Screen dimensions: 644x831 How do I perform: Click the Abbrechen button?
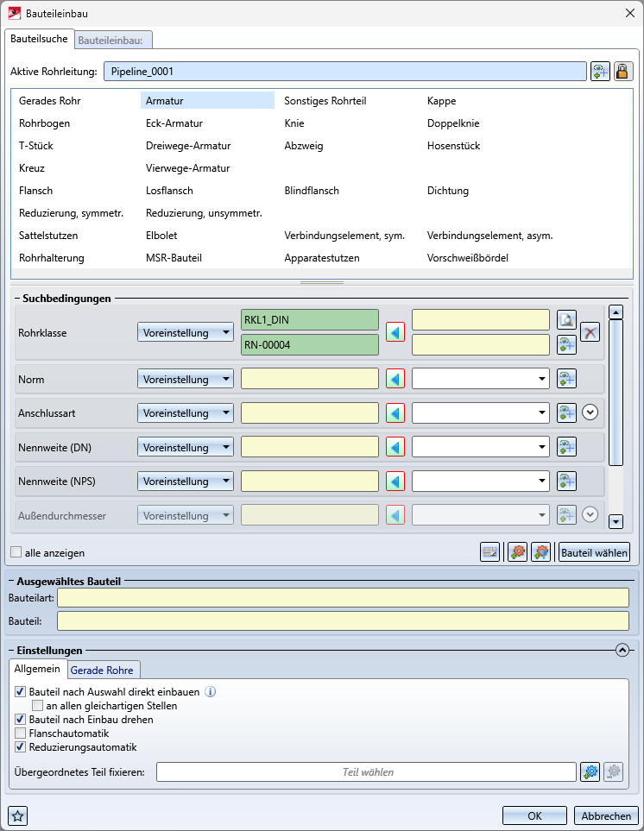tap(606, 815)
